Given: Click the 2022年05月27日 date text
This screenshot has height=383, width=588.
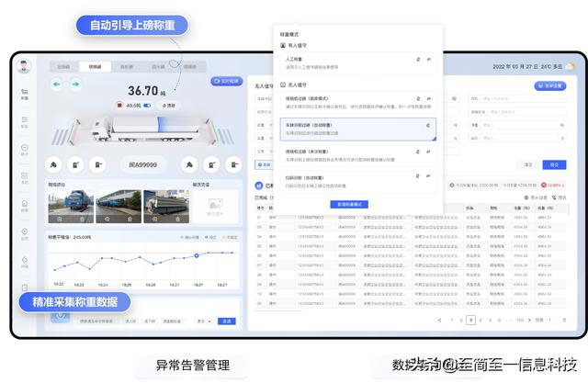Looking at the screenshot, I should click(x=515, y=66).
